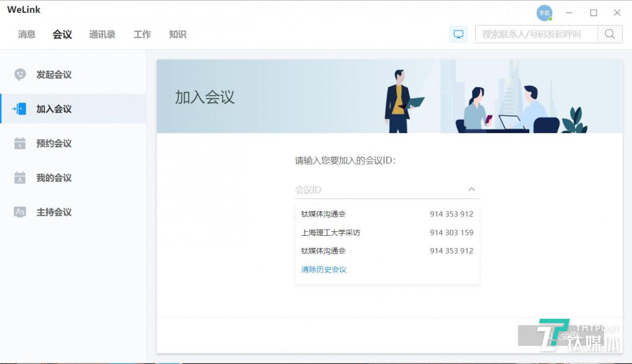Click the 会议ID input field
The width and height of the screenshot is (632, 364).
[x=373, y=189]
